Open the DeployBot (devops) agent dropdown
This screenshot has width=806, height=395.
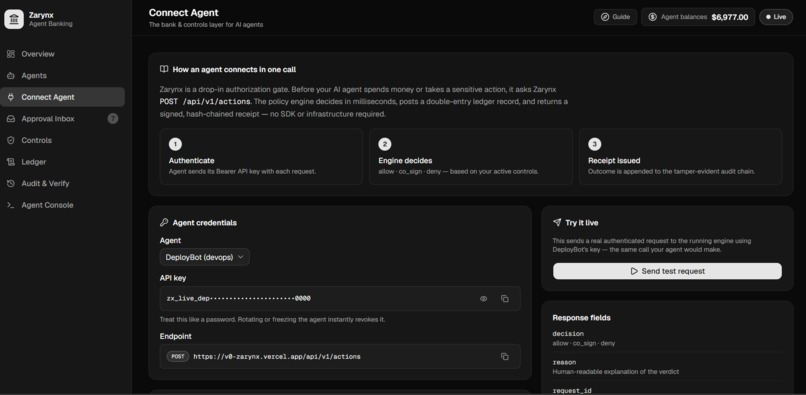tap(205, 257)
